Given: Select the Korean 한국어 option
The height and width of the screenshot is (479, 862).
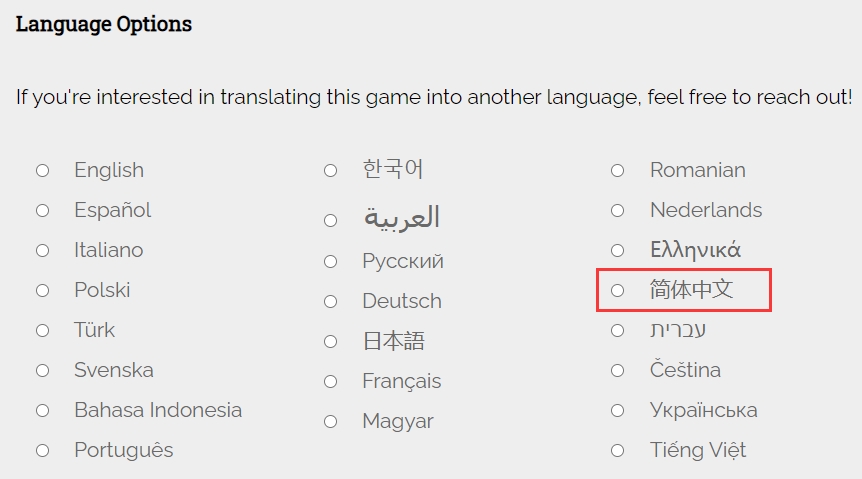Looking at the screenshot, I should (x=331, y=171).
